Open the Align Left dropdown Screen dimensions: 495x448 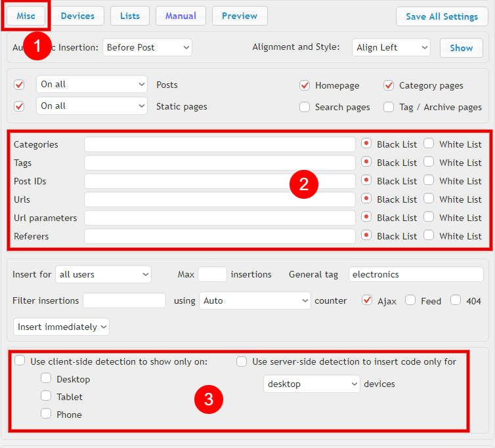(391, 47)
